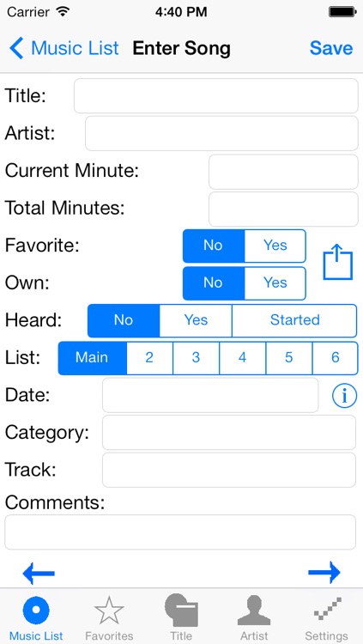
Task: Focus the Title text field
Action: click(x=216, y=95)
